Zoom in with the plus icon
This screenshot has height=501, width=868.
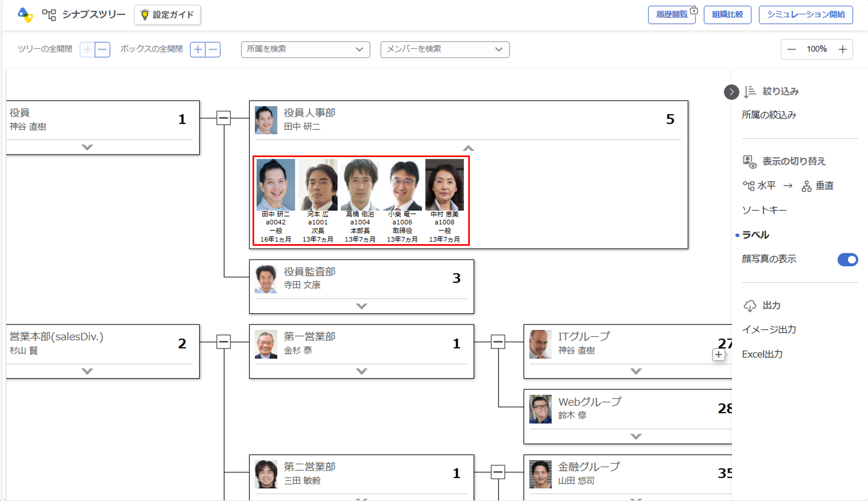point(842,50)
